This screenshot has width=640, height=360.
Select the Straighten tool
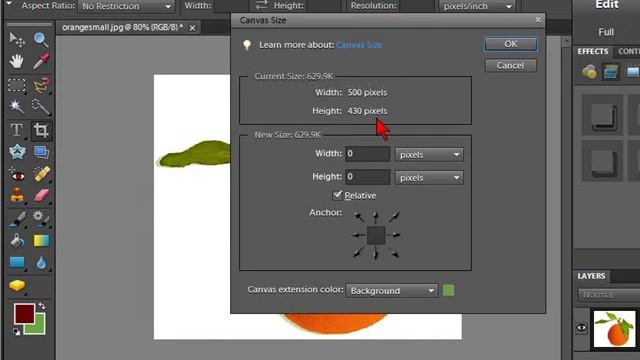click(41, 152)
